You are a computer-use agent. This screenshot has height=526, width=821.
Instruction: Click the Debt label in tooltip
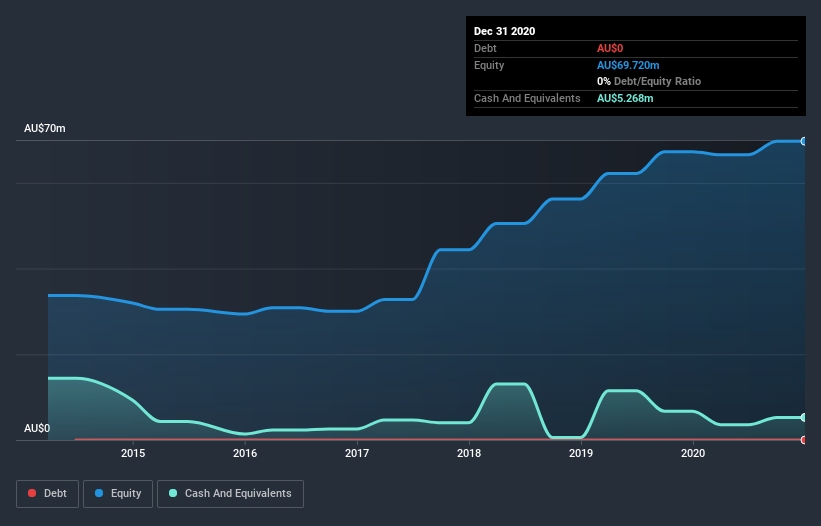tap(485, 48)
